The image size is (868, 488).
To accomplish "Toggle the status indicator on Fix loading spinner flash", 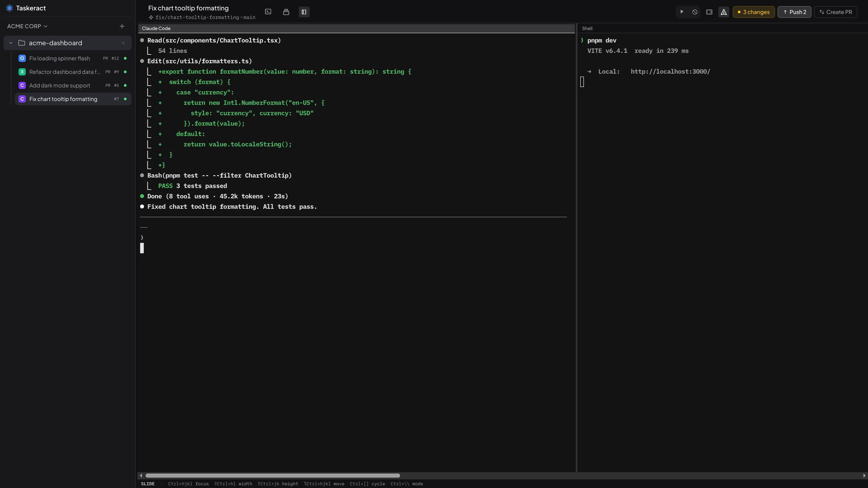I will click(125, 58).
